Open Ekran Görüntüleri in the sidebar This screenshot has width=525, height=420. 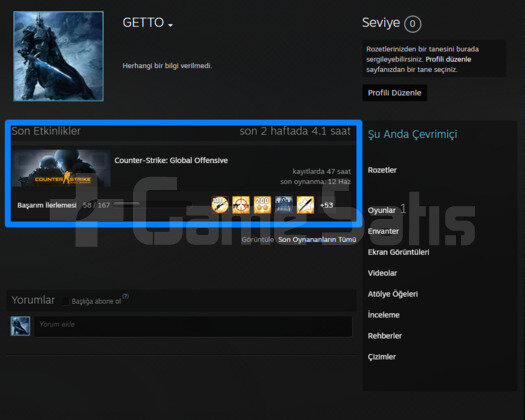click(398, 252)
